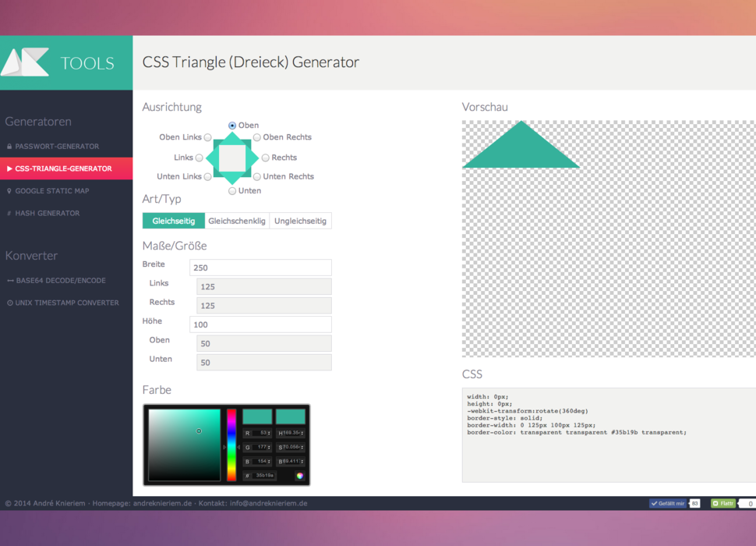756x546 pixels.
Task: Click the clock icon beside Unix Timestamp Converter
Action: (x=9, y=303)
